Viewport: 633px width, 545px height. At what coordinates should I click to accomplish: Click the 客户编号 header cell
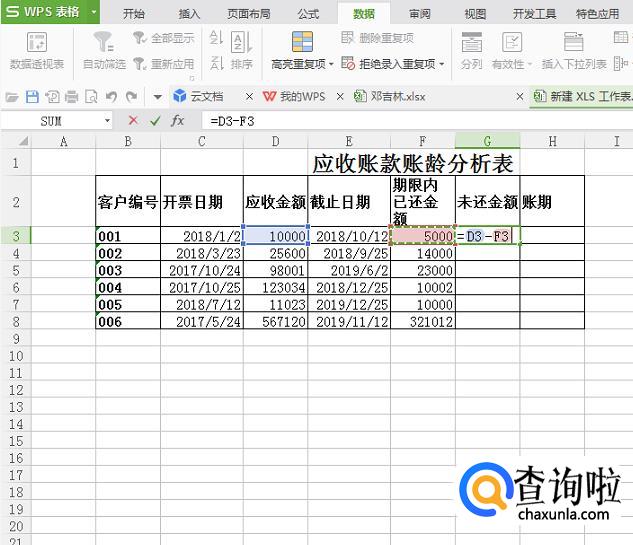tap(128, 201)
